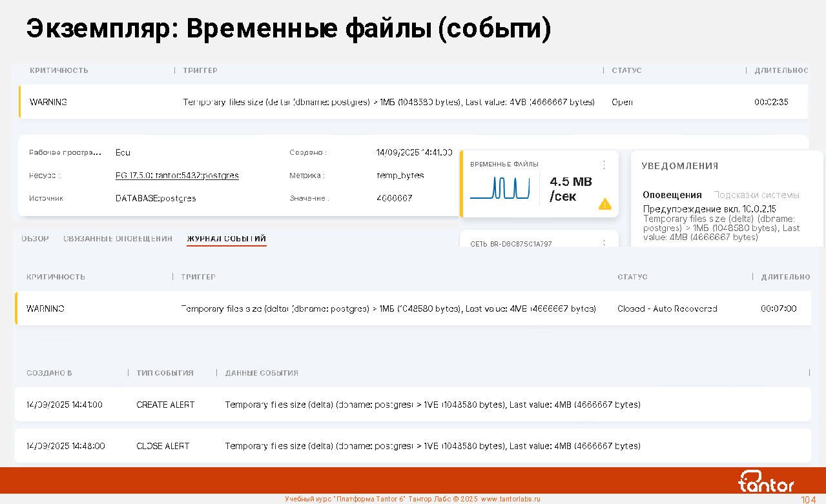Click the yellow warning triangle icon
The width and height of the screenshot is (826, 504).
pos(604,204)
